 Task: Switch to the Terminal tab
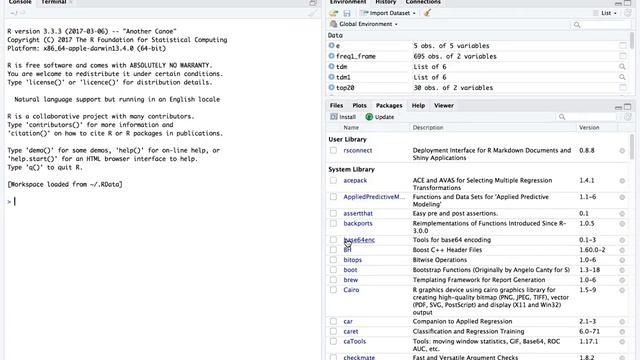point(54,2)
